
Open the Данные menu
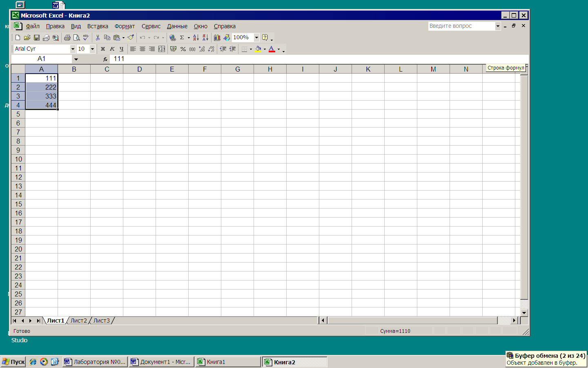[x=177, y=26]
